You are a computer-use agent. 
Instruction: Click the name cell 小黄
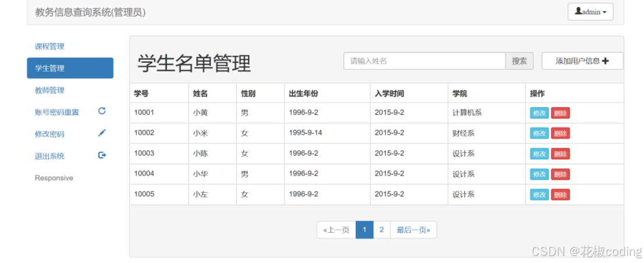click(200, 112)
